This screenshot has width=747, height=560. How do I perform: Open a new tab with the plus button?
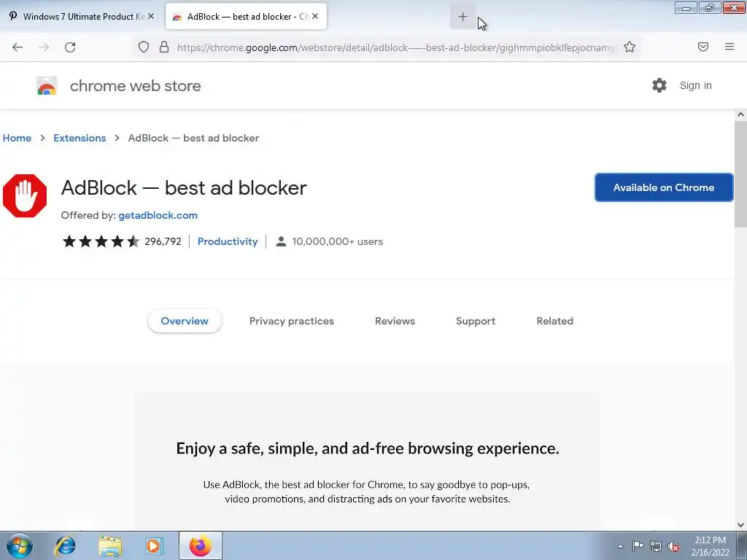click(x=462, y=17)
